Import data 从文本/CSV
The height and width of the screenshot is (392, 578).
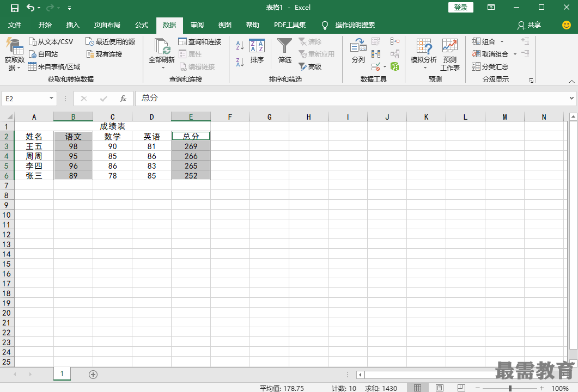point(51,41)
